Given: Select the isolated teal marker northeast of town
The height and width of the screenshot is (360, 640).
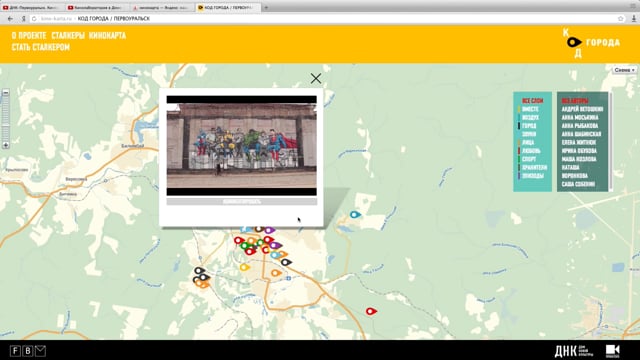Looking at the screenshot, I should point(355,214).
